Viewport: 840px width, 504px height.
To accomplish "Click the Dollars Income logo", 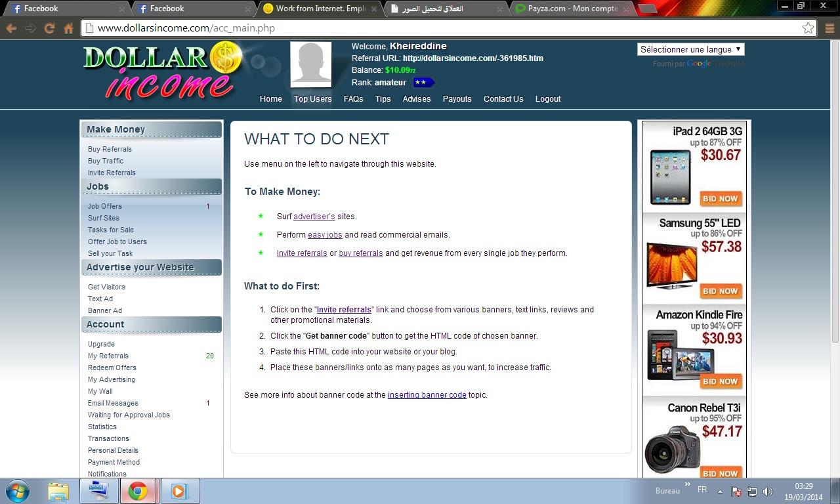I will [162, 72].
